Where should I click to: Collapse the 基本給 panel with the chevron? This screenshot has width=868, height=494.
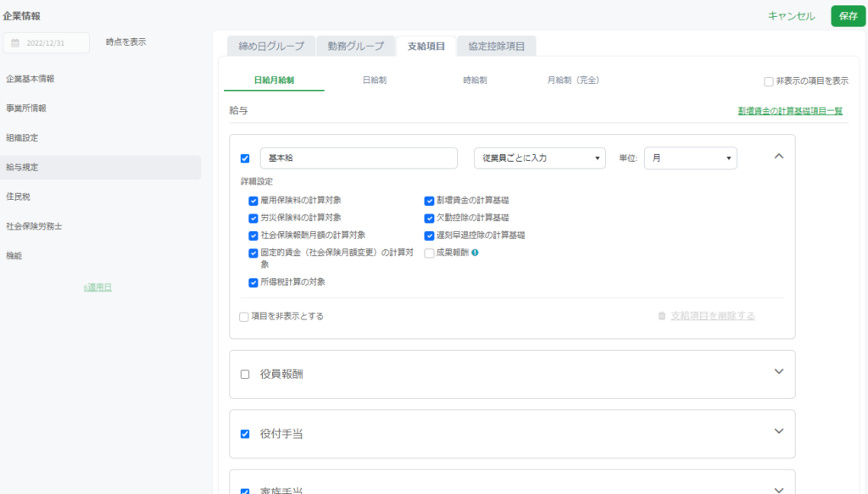pyautogui.click(x=779, y=157)
